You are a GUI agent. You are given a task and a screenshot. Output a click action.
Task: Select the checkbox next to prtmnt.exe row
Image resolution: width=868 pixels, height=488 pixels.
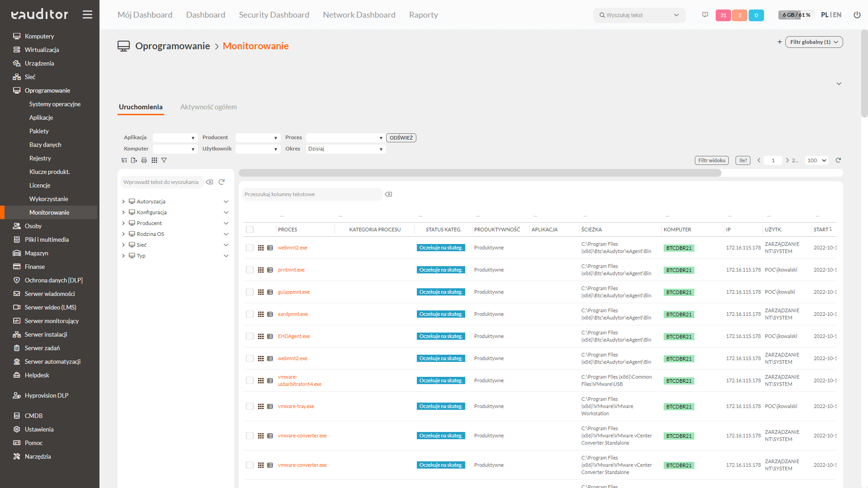point(250,270)
